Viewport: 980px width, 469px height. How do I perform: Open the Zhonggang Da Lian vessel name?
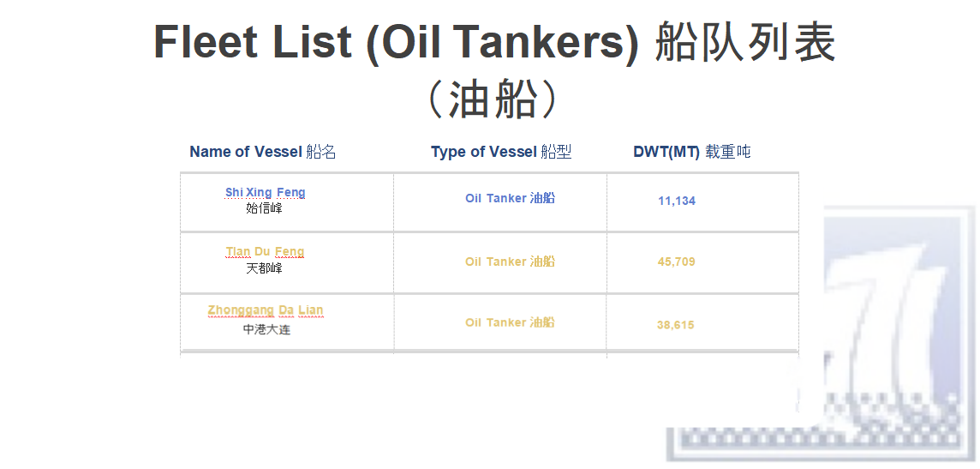click(x=266, y=310)
